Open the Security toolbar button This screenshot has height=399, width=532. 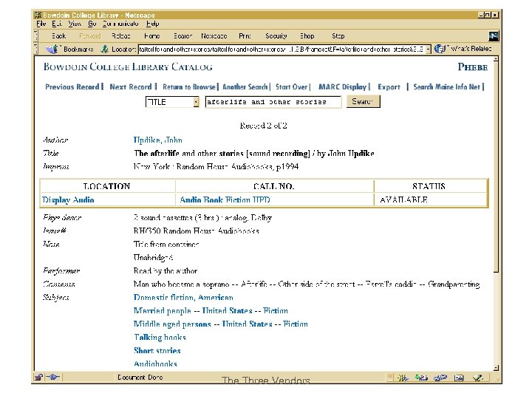276,36
